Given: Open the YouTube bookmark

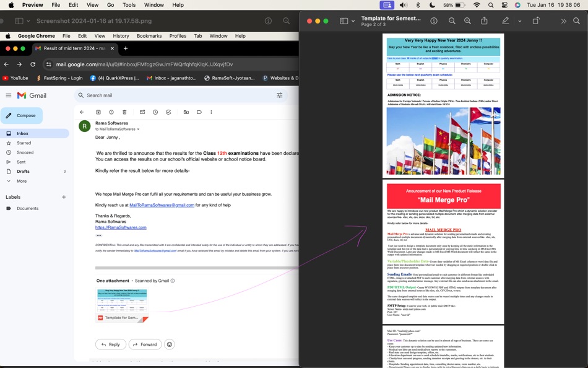Looking at the screenshot, I should point(15,78).
